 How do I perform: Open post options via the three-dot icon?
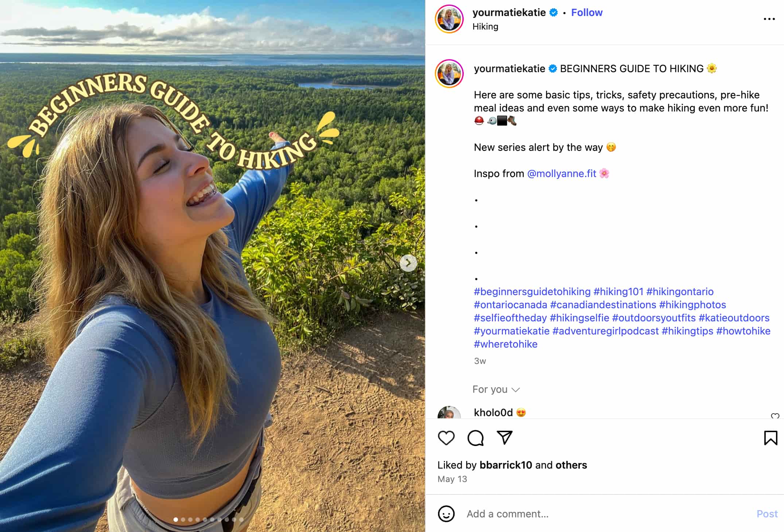tap(769, 19)
